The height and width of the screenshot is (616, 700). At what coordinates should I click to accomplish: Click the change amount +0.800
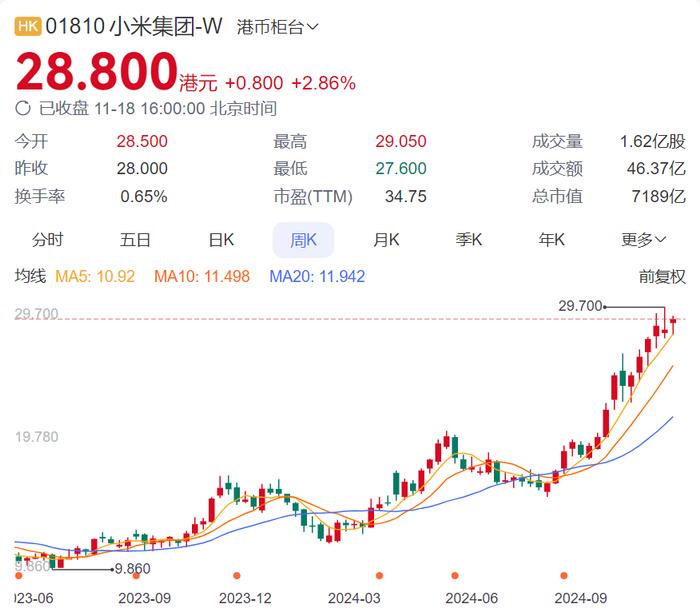(x=254, y=83)
